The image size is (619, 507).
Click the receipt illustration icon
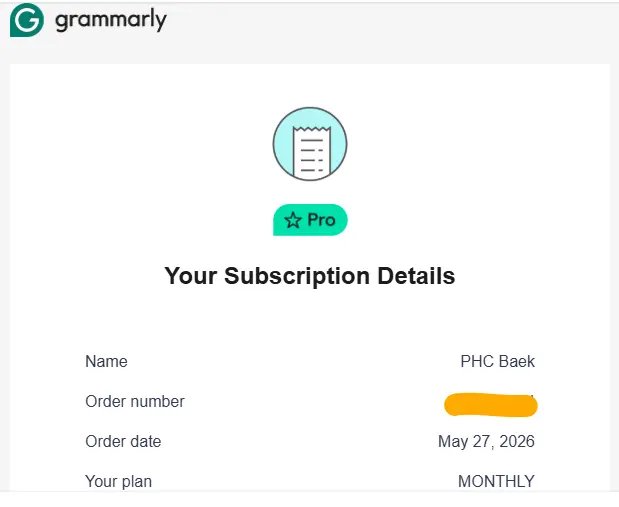tap(311, 152)
